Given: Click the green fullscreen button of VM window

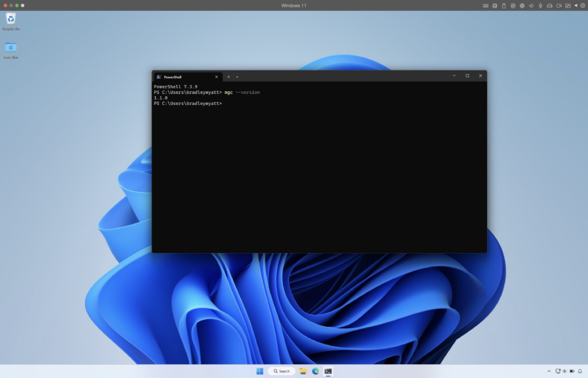Looking at the screenshot, I should pos(17,6).
